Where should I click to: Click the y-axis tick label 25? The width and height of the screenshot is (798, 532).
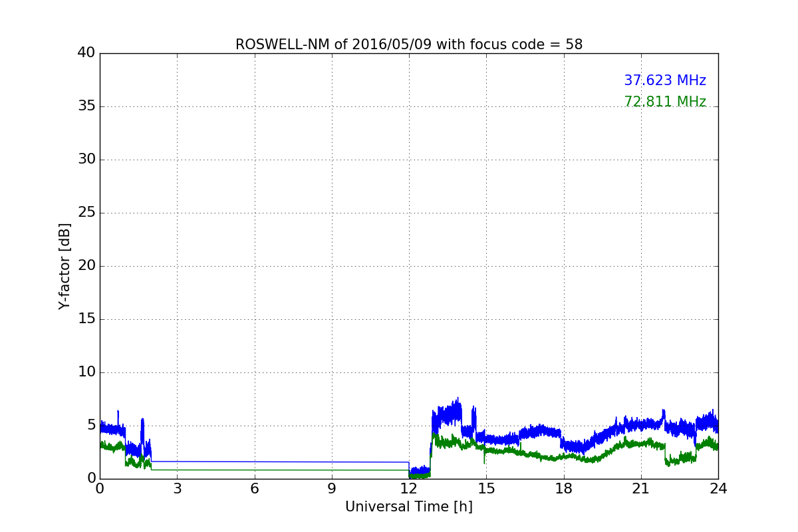[86, 213]
